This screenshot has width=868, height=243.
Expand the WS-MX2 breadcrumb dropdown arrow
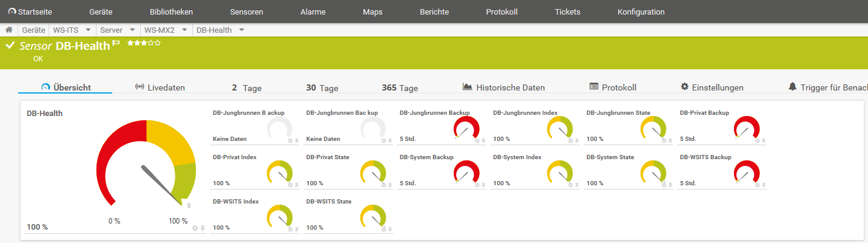pos(185,30)
